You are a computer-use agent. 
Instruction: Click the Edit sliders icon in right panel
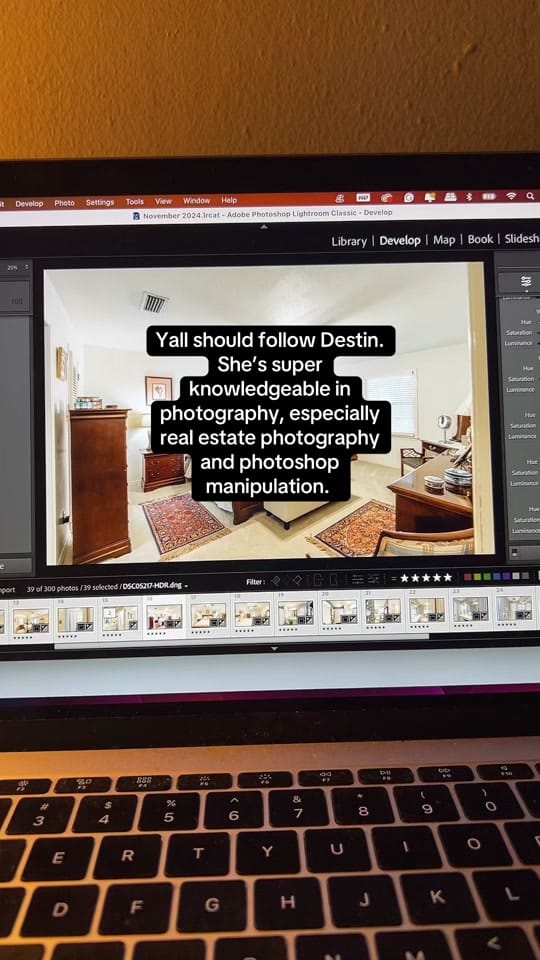526,281
